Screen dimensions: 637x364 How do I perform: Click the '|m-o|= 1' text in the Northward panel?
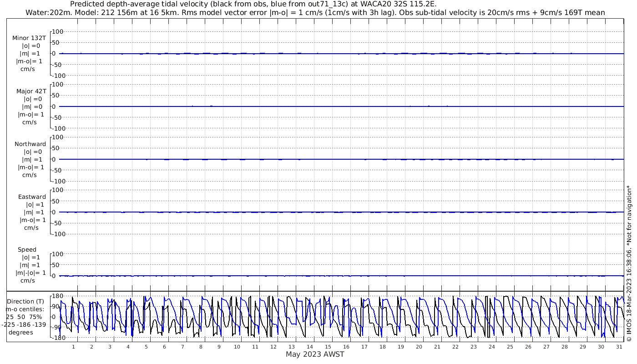[31, 167]
